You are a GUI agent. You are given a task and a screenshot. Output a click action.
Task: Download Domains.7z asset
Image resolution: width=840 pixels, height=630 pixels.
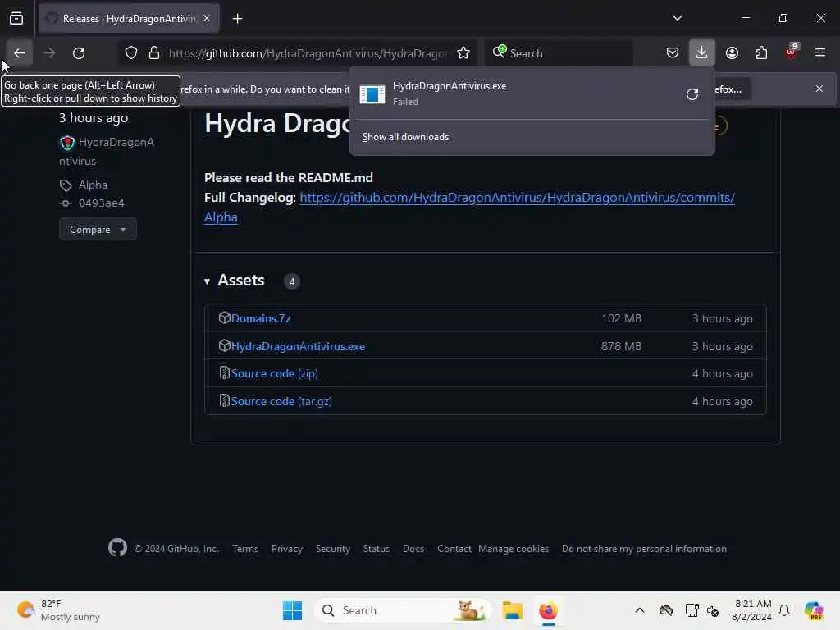261,318
